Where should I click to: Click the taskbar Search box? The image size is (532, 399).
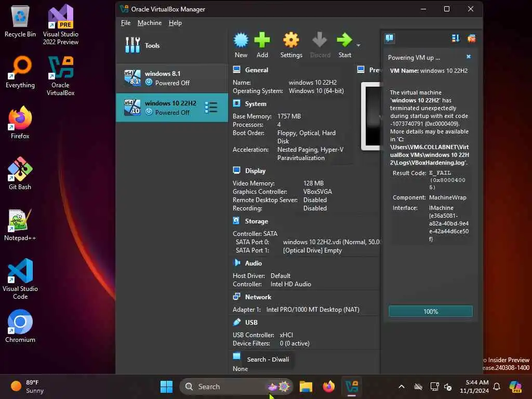pos(236,387)
